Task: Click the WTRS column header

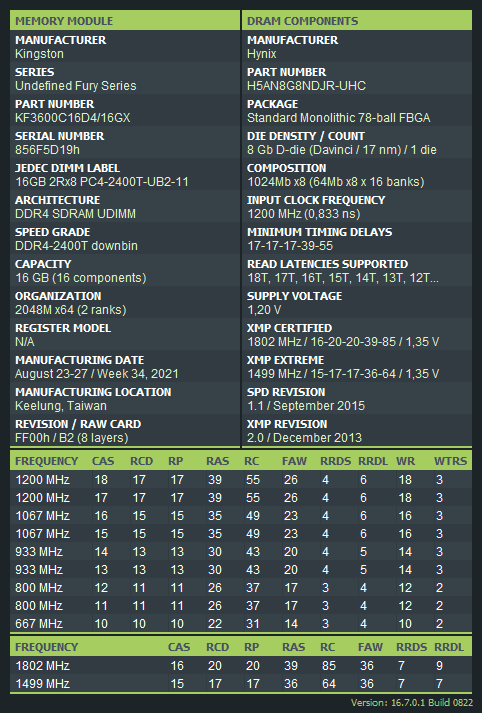Action: (x=451, y=461)
